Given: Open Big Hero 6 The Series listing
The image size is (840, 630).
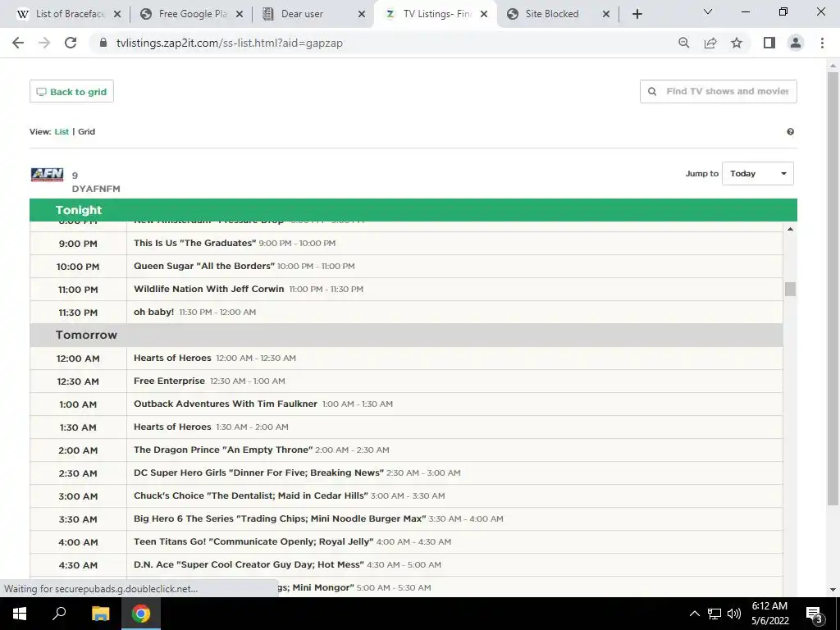Looking at the screenshot, I should tap(280, 518).
